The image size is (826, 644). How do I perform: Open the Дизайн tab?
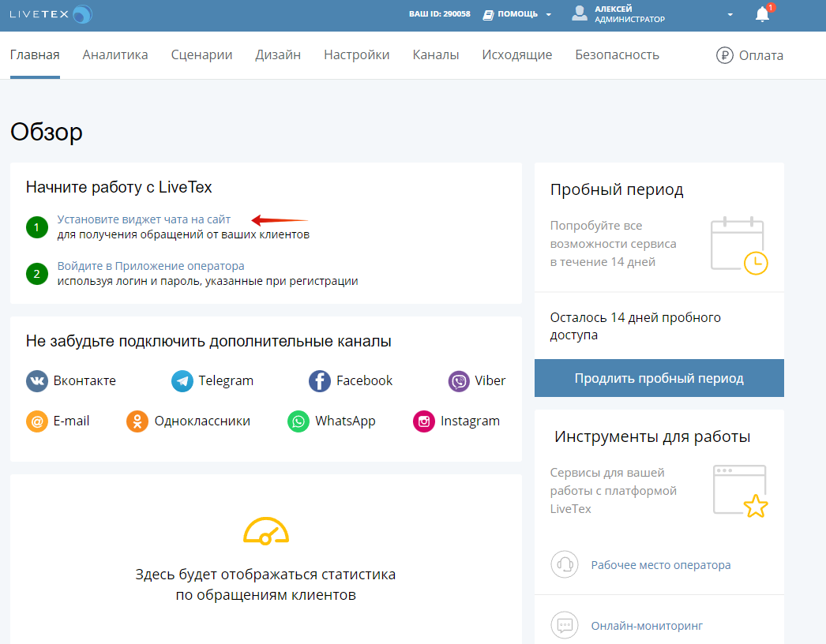(278, 54)
